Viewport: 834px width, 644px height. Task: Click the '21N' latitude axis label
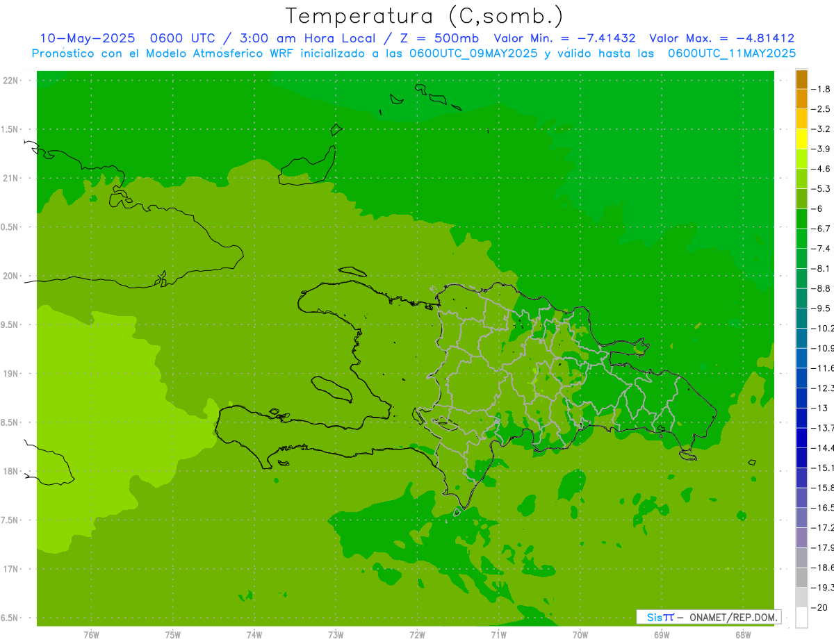click(x=11, y=179)
